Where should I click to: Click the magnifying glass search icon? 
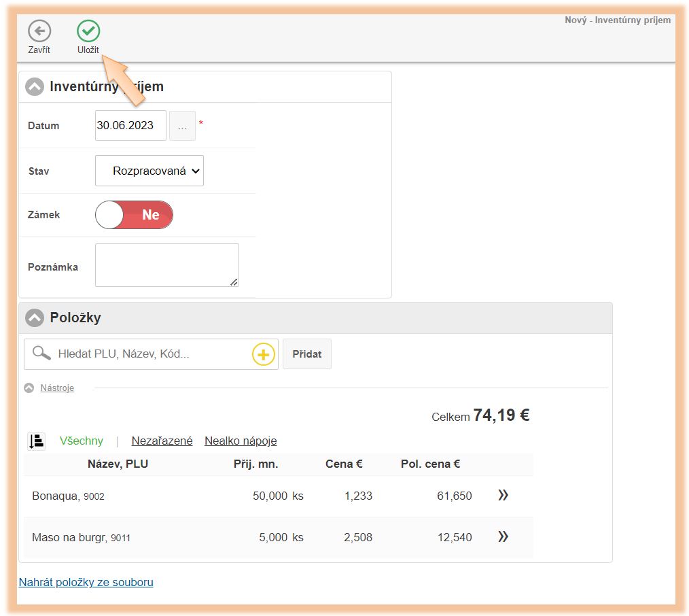click(x=41, y=354)
